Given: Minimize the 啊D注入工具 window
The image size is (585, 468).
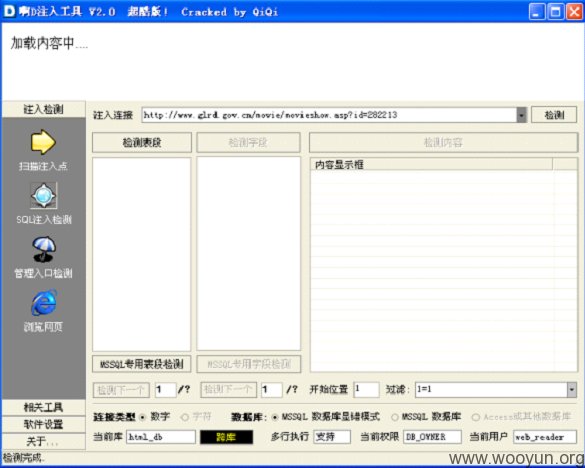Looking at the screenshot, I should (x=536, y=12).
